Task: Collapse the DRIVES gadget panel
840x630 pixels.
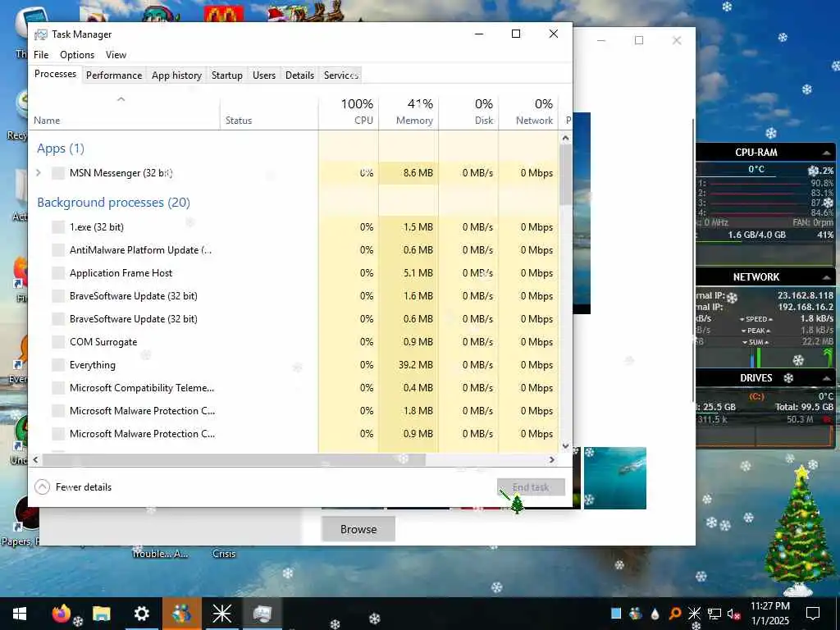Action: (x=827, y=378)
